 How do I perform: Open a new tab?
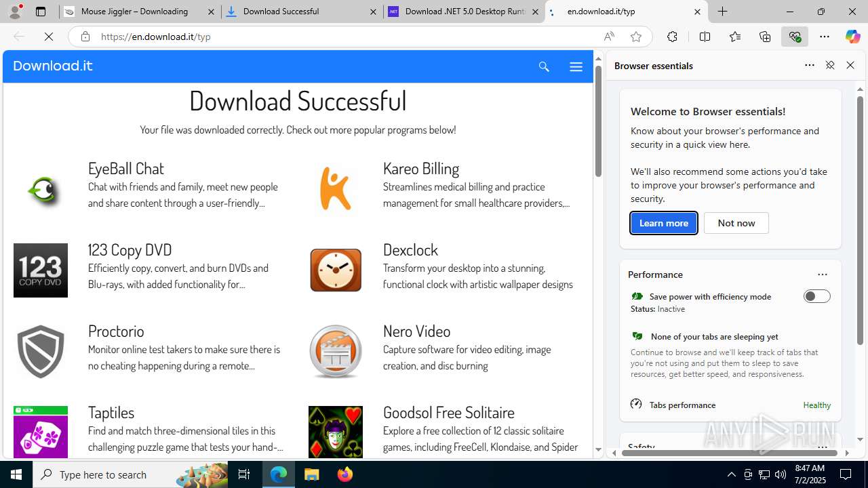[723, 12]
